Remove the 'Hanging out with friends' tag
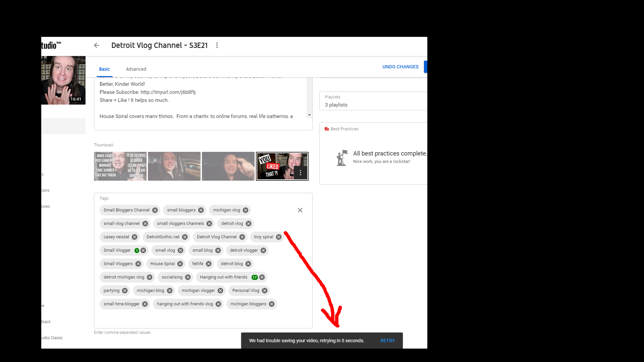Viewport: 644px width, 362px height. pyautogui.click(x=262, y=277)
